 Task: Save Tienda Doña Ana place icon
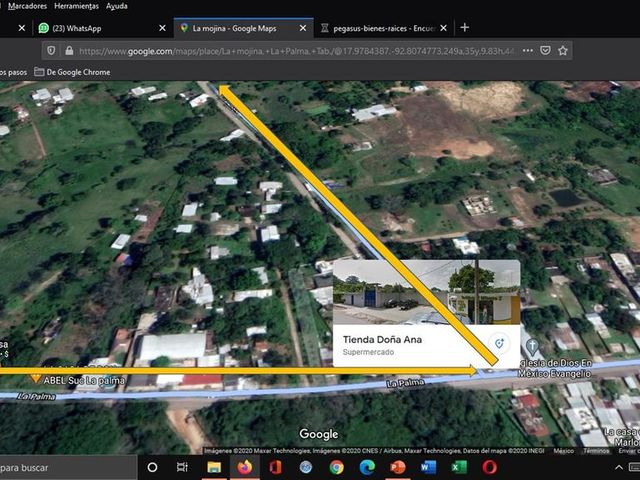click(x=499, y=343)
